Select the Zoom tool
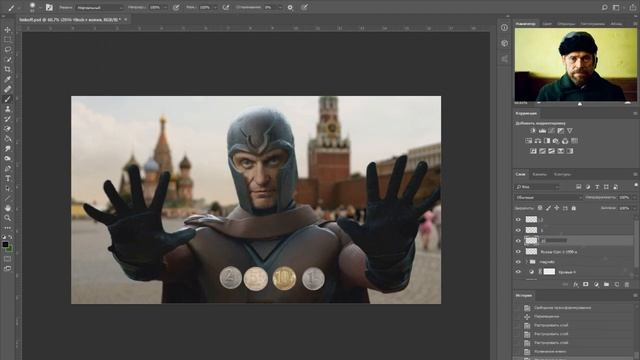 click(x=8, y=218)
